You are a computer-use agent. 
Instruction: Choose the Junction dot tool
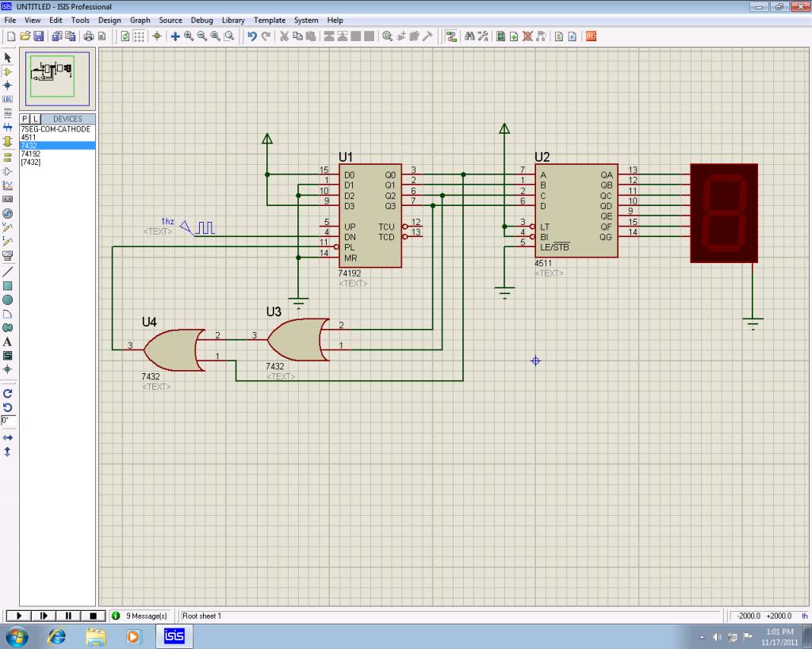coord(8,85)
